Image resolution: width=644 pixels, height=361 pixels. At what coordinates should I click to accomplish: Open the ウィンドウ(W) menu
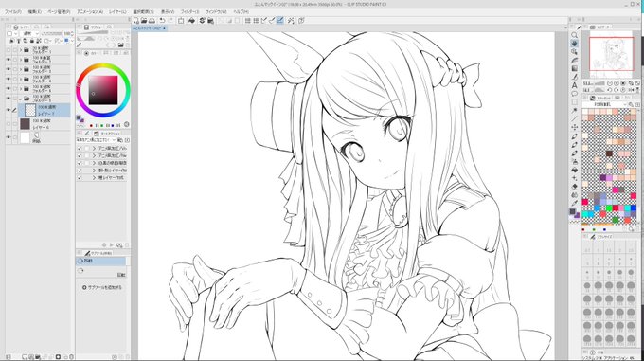pos(216,12)
